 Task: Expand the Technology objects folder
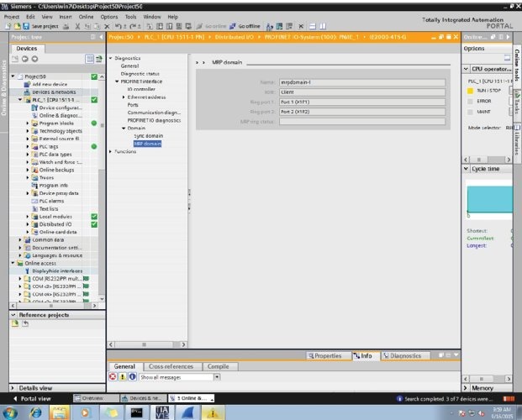[28, 131]
